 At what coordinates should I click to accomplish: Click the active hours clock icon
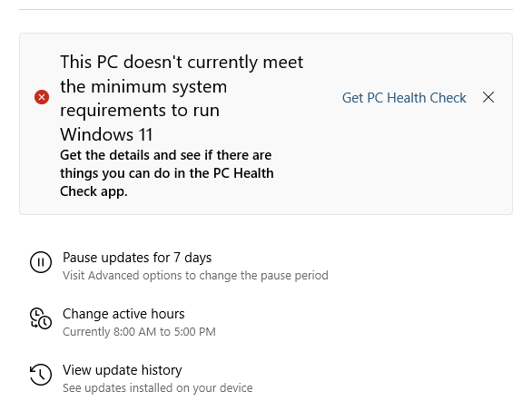click(41, 318)
